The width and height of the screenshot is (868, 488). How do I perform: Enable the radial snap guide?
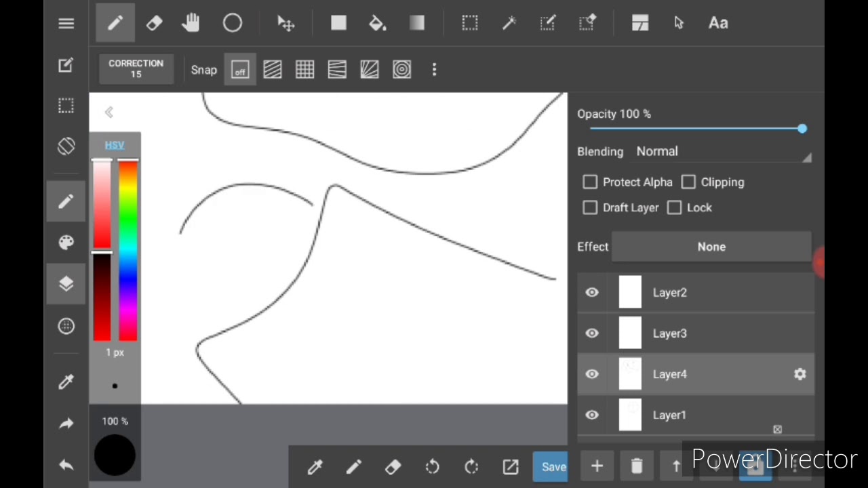[401, 69]
